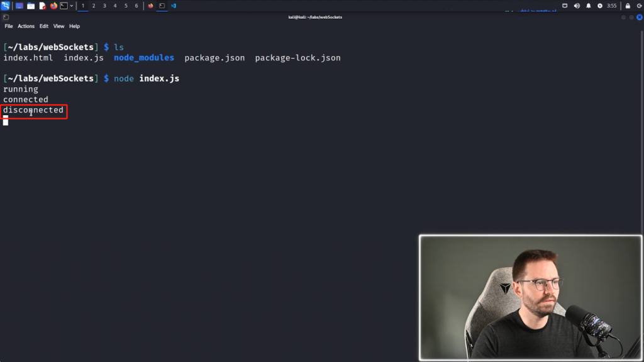Focus the VS Code window in taskbar
644x362 pixels.
tap(174, 6)
